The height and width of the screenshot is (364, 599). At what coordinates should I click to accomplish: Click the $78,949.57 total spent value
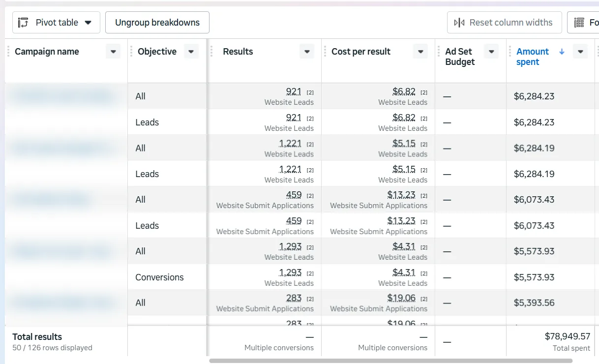(x=568, y=336)
